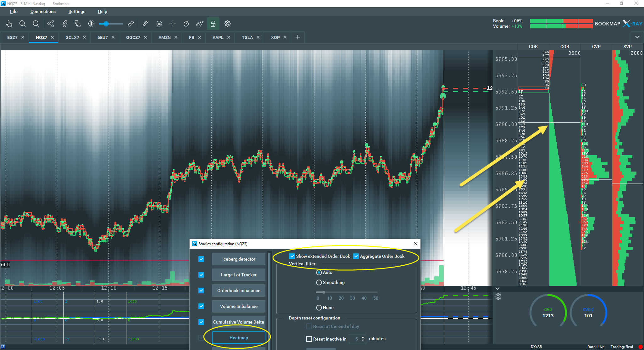Click the heatmap contrast brightness icon
The height and width of the screenshot is (350, 644).
[x=91, y=24]
